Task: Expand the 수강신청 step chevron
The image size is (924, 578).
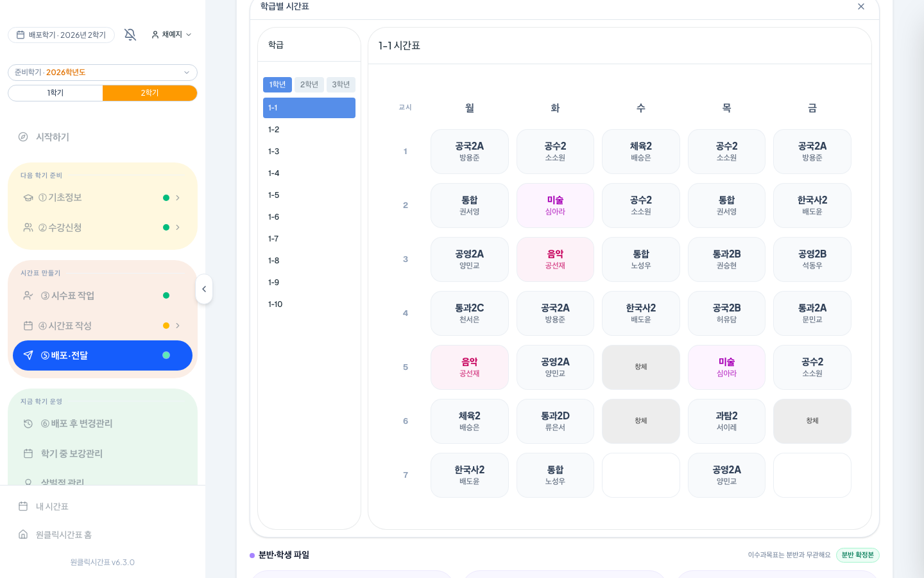Action: coord(178,227)
